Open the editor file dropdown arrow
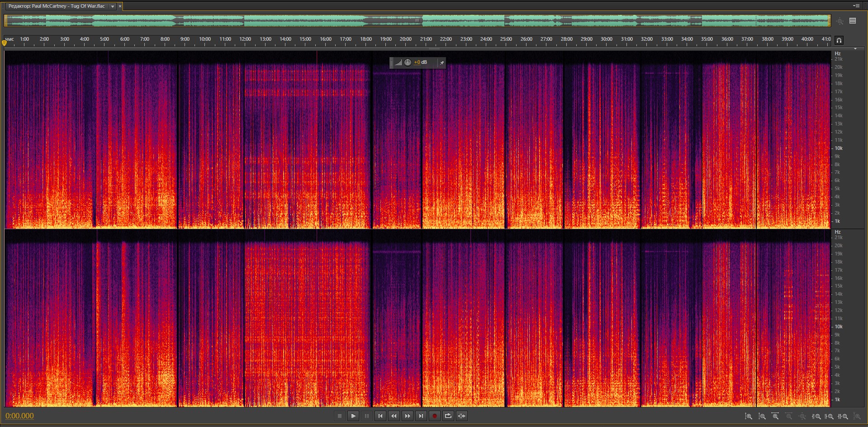 click(x=113, y=6)
